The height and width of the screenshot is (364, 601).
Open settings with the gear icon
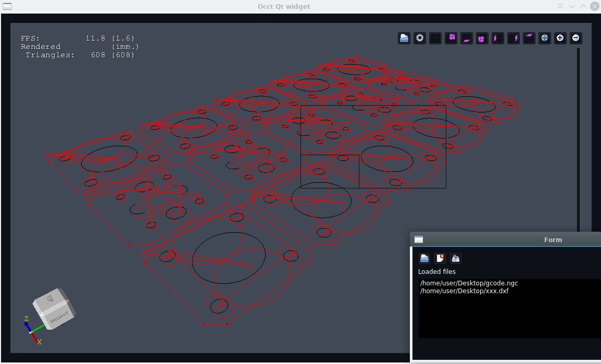pyautogui.click(x=420, y=38)
